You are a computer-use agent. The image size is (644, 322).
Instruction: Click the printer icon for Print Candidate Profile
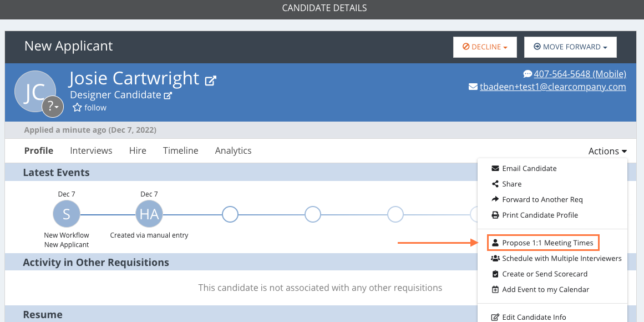coord(495,215)
